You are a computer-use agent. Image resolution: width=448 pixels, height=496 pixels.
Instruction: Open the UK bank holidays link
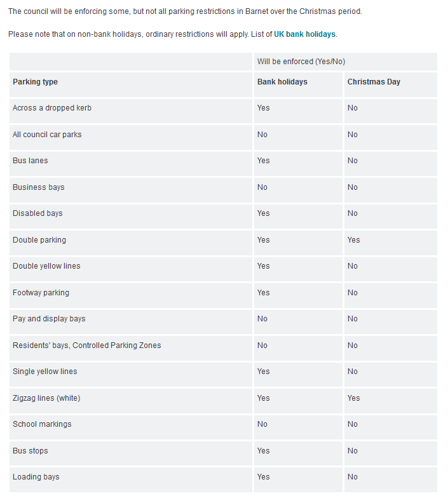[x=304, y=34]
